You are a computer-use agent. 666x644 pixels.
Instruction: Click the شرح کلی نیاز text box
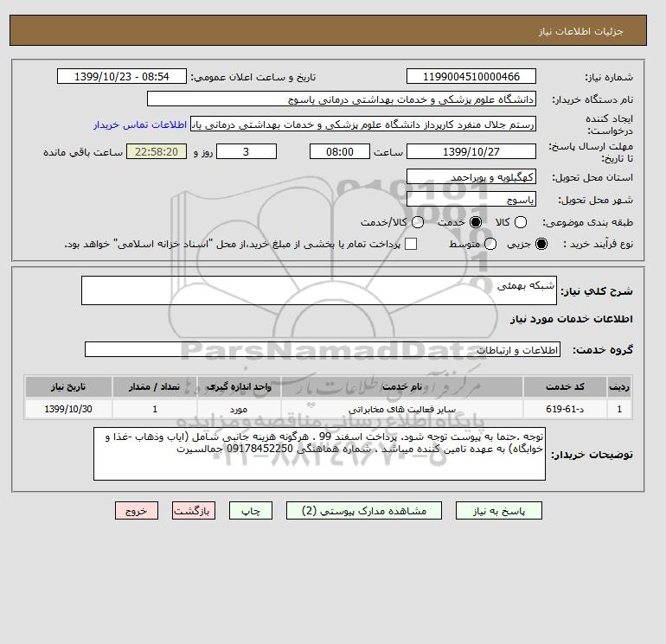(319, 290)
